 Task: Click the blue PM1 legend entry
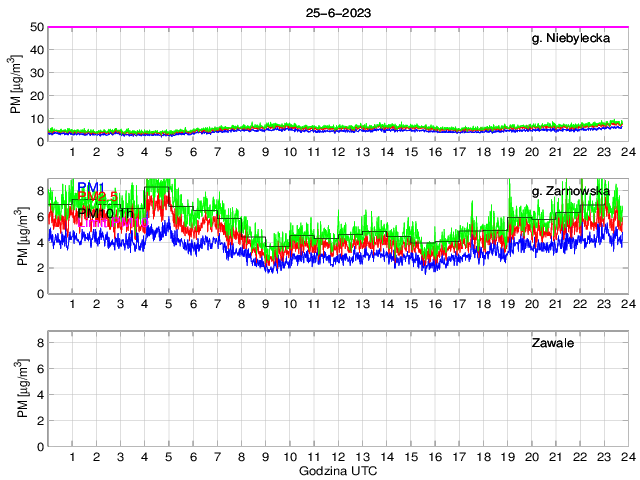pos(91,187)
